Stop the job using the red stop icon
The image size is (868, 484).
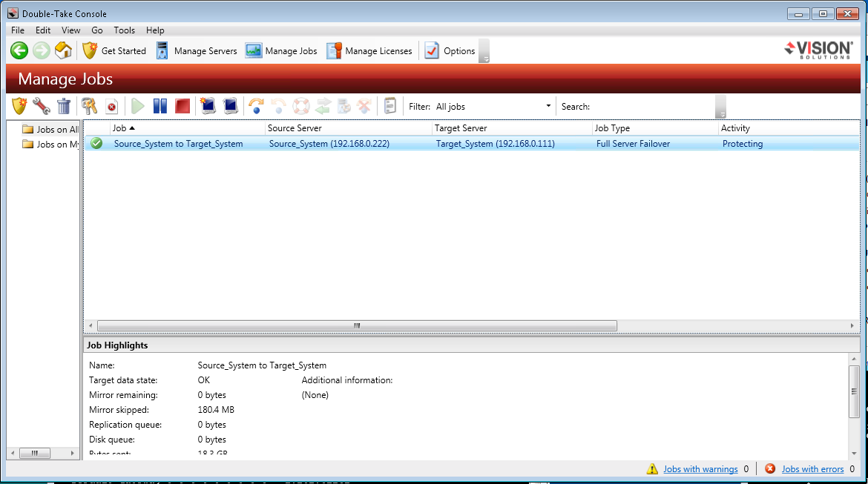pyautogui.click(x=183, y=106)
